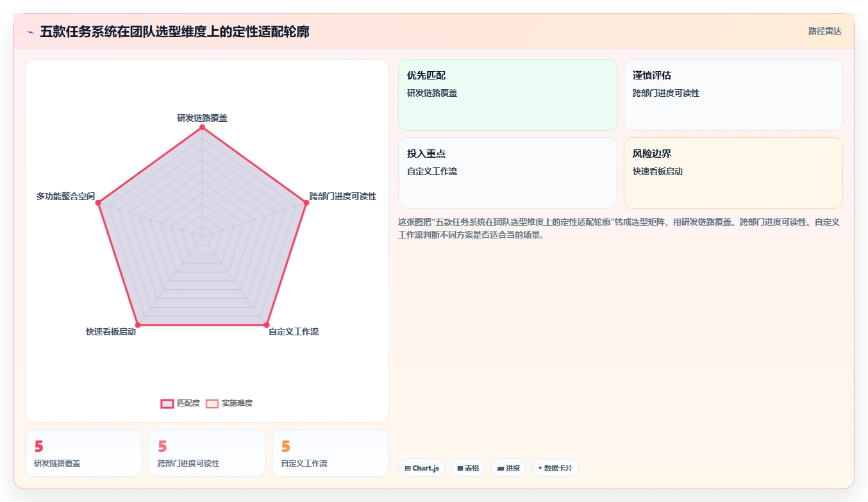Click radar point at 跨部门进度可读性 vertex
The image size is (868, 502).
click(x=306, y=203)
